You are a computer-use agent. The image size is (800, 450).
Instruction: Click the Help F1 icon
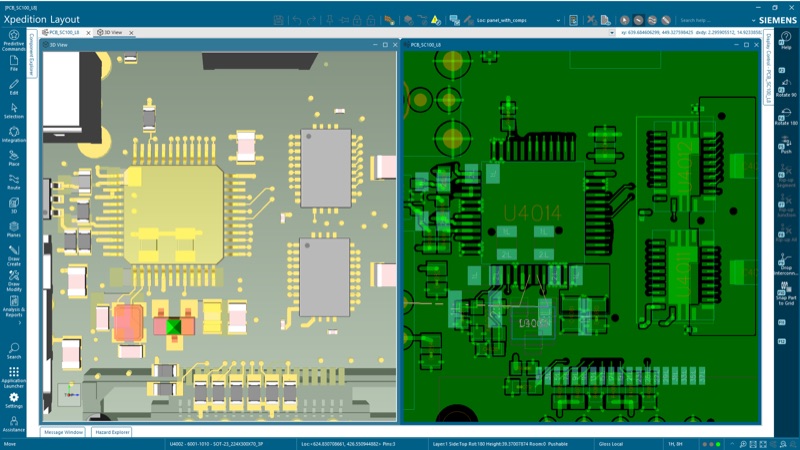(x=786, y=40)
